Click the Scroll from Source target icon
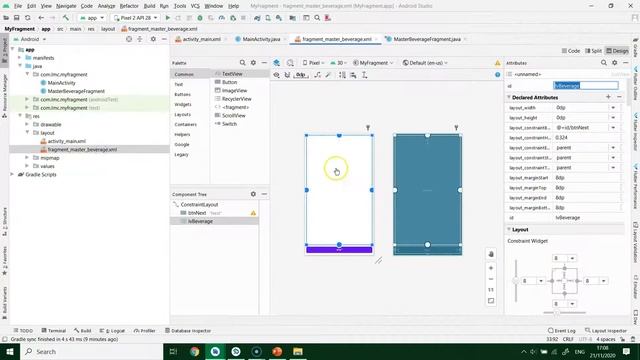The image size is (640, 360). (x=129, y=39)
